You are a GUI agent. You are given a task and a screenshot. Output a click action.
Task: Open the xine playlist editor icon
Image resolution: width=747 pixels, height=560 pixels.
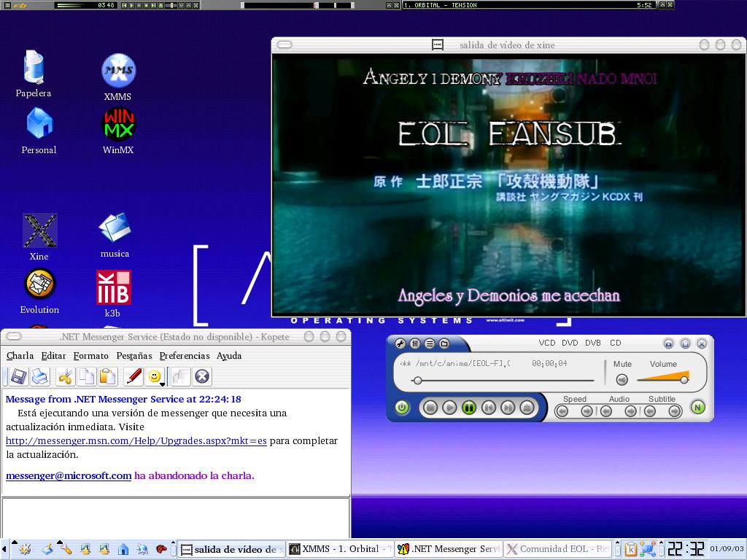(x=430, y=343)
